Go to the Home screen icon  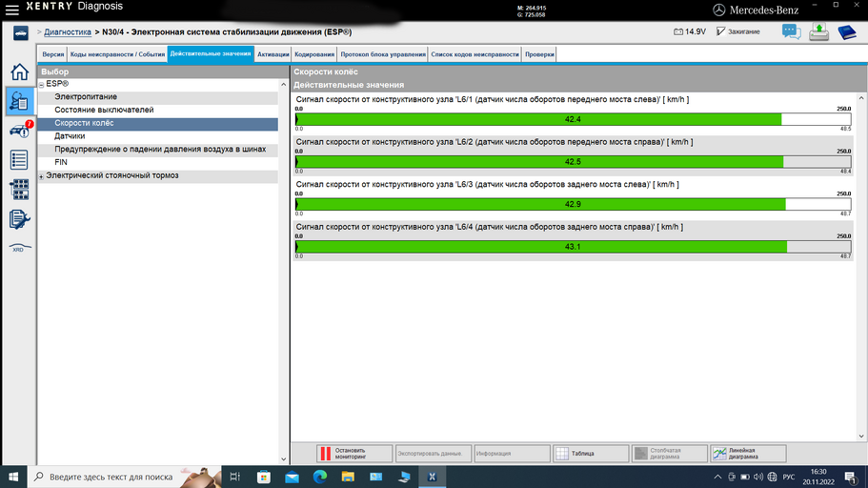19,72
